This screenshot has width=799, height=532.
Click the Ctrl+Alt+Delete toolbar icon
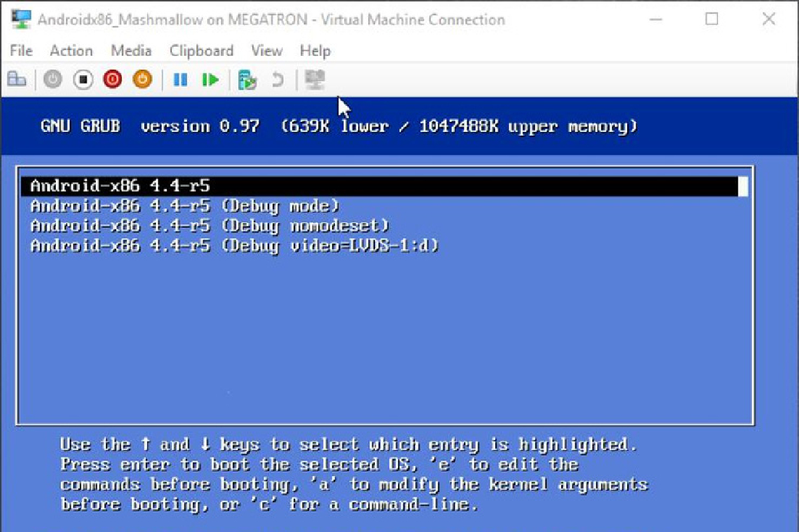[x=17, y=80]
